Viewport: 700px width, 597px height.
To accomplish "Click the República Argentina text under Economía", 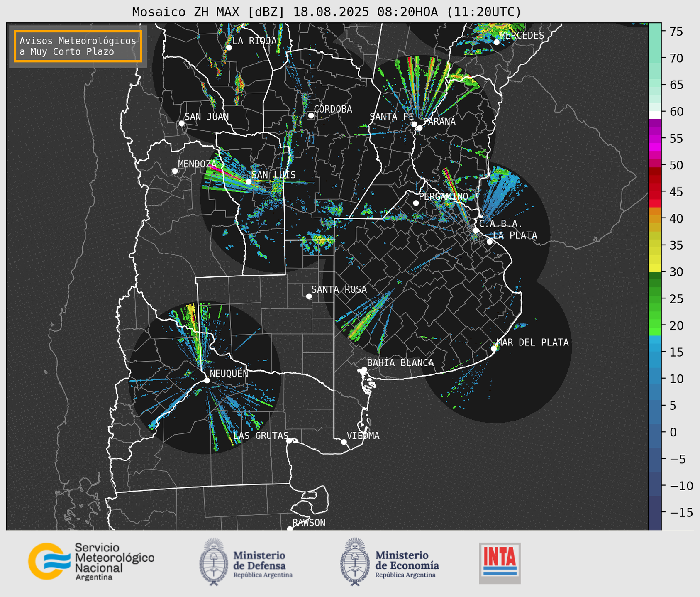I will [x=405, y=575].
